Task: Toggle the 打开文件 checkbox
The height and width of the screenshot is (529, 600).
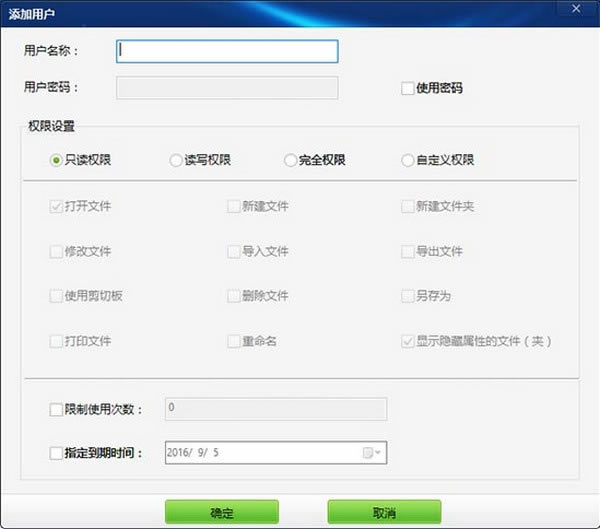Action: (56, 207)
